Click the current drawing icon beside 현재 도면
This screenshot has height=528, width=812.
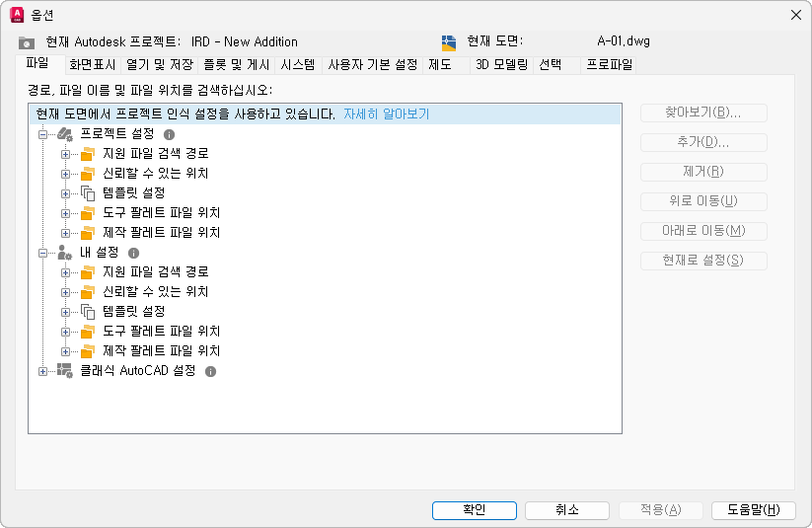click(449, 42)
